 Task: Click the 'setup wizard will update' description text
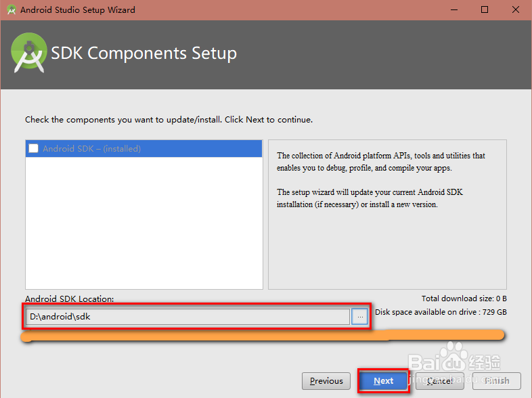click(x=370, y=198)
